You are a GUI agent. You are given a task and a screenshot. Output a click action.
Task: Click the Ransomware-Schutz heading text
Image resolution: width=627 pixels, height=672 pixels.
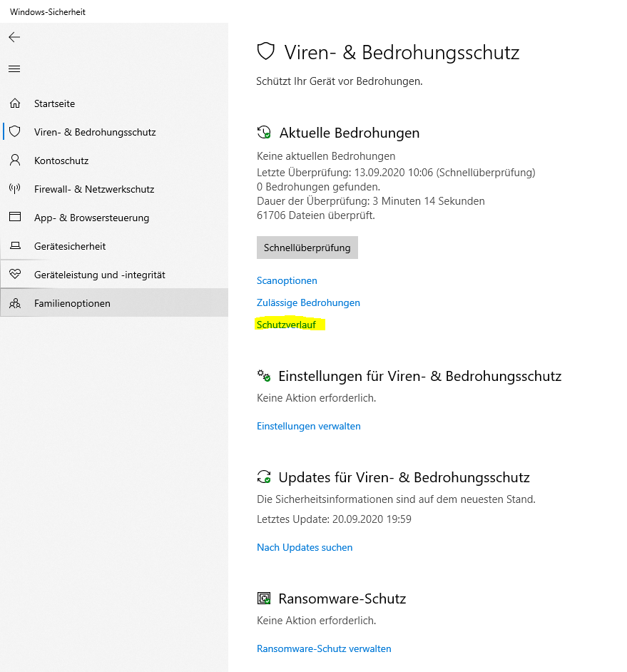[x=342, y=599]
